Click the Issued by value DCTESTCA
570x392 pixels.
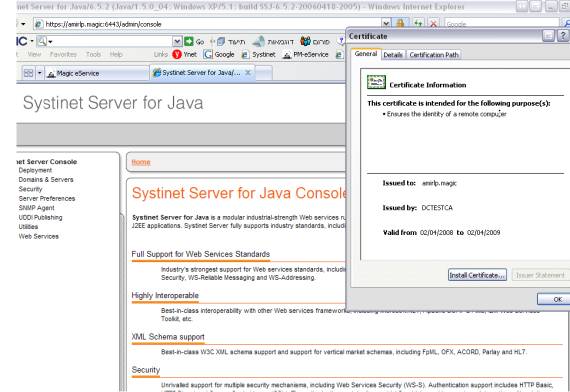(437, 208)
